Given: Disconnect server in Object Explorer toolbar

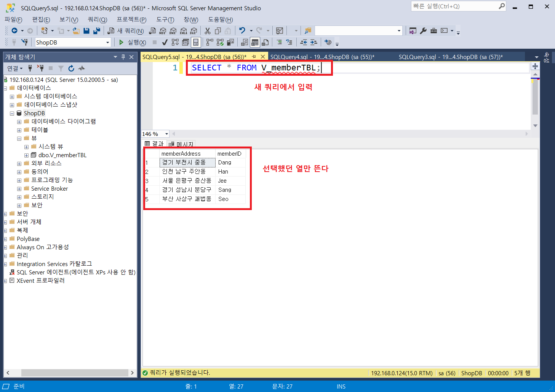Looking at the screenshot, I should (x=40, y=68).
